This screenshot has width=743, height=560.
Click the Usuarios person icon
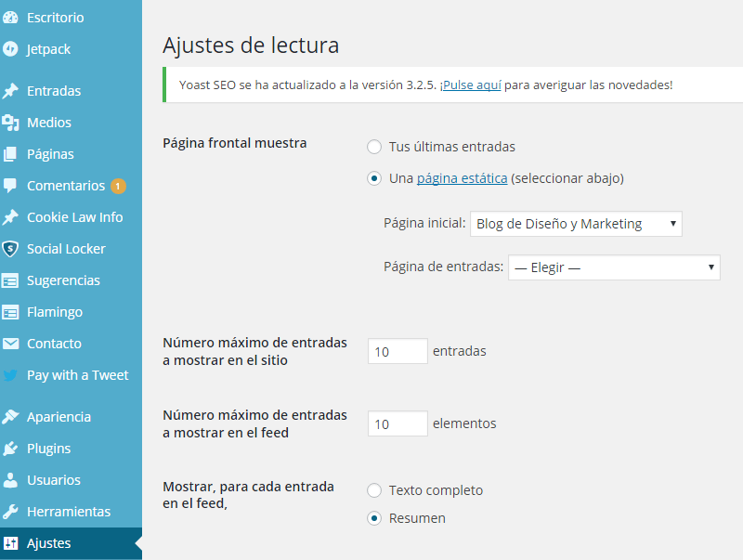pyautogui.click(x=10, y=480)
